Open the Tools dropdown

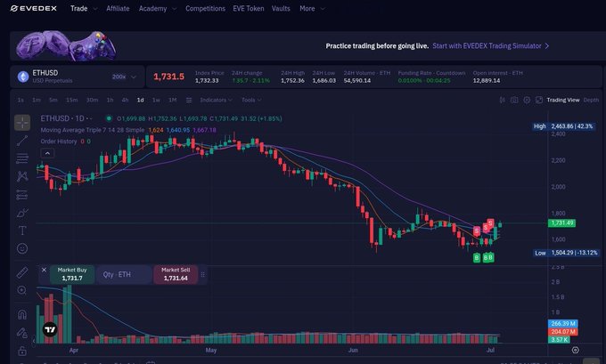(251, 100)
